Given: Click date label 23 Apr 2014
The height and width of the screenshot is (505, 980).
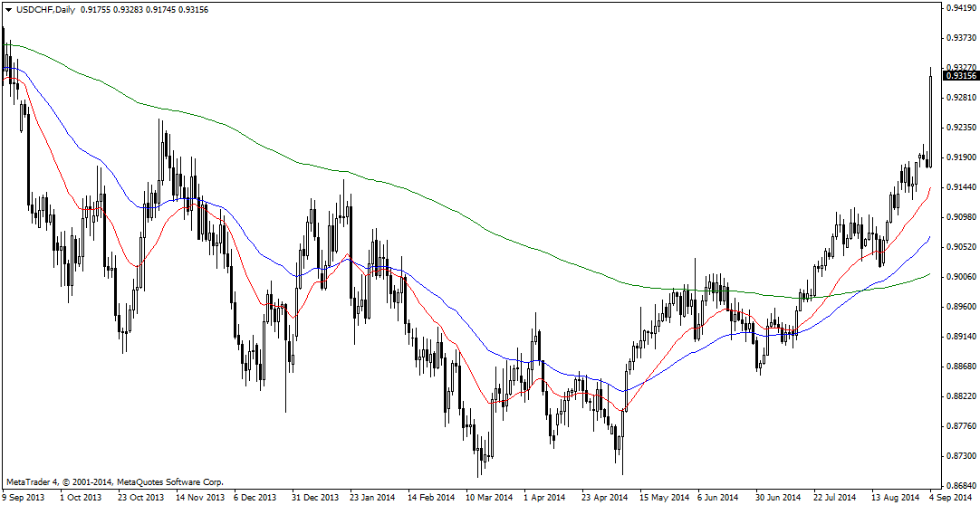Looking at the screenshot, I should (x=604, y=498).
